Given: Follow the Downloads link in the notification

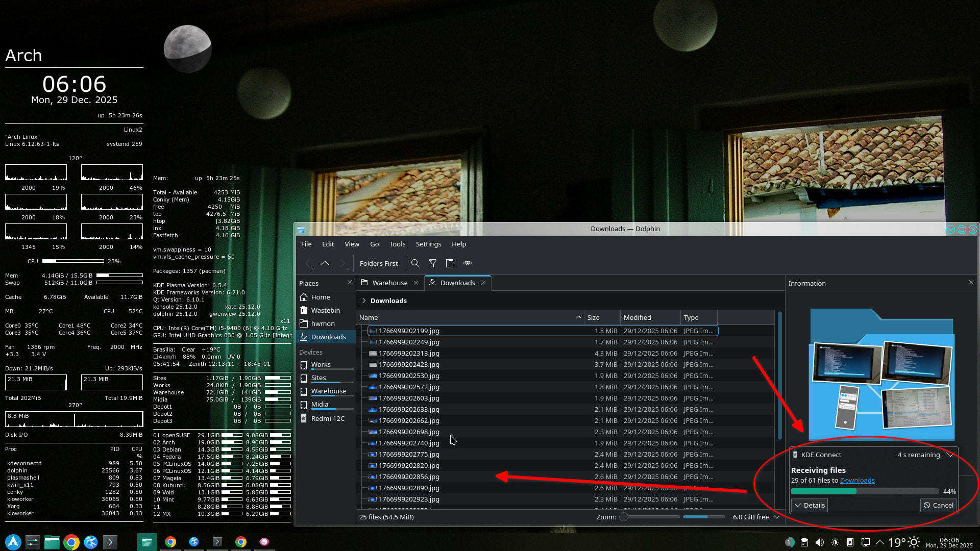Looking at the screenshot, I should [x=857, y=480].
